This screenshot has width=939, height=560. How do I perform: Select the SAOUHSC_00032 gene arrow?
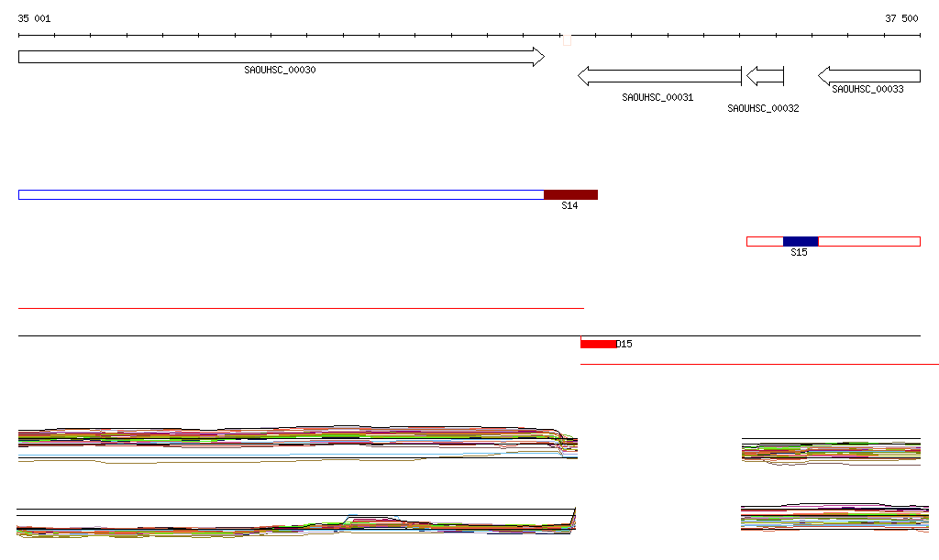[765, 76]
